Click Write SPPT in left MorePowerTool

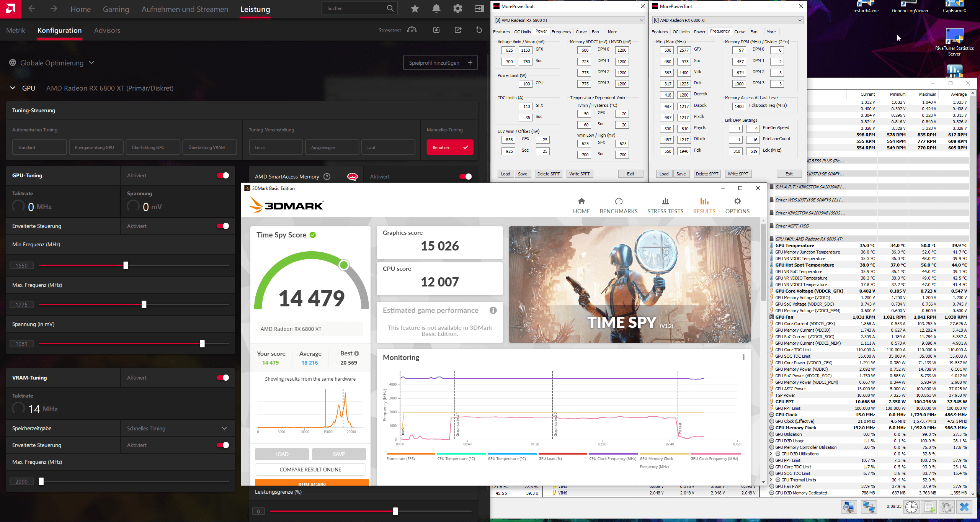pyautogui.click(x=580, y=174)
